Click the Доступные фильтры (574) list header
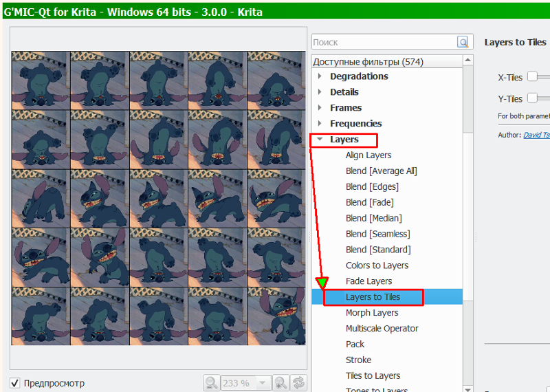This screenshot has height=392, width=550. tap(387, 62)
